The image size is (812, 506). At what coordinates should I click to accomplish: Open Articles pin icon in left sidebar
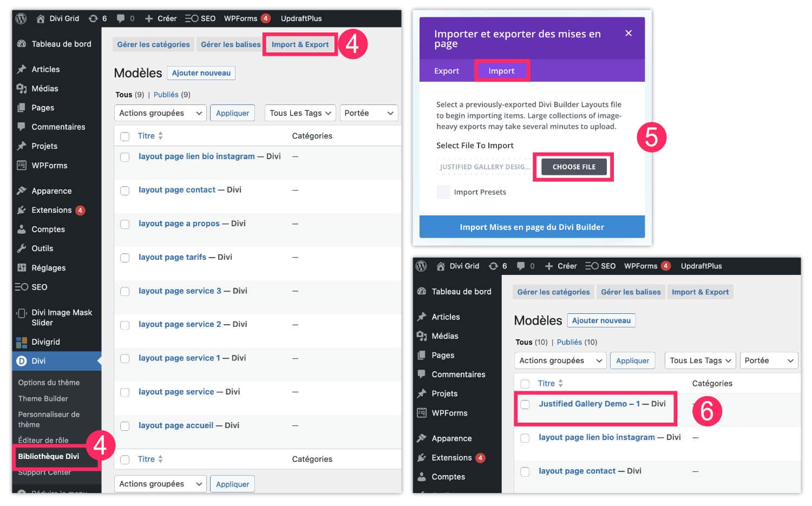[x=22, y=69]
